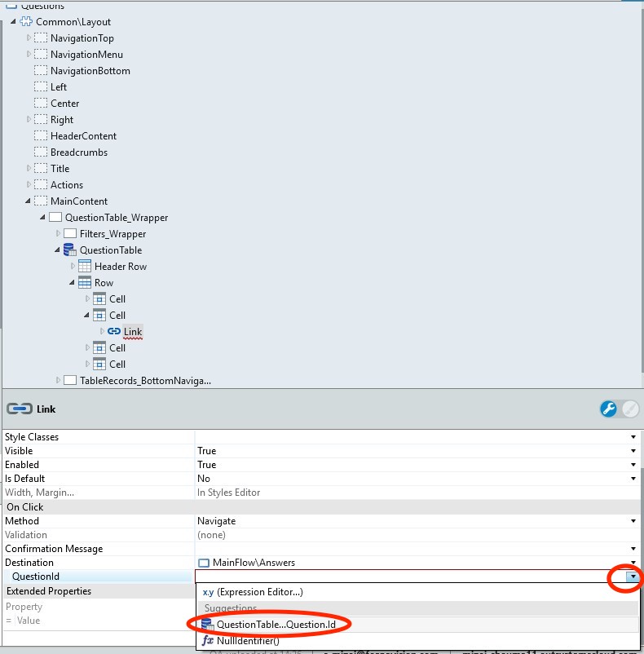Click the QuestionTable database icon in tree
Image resolution: width=644 pixels, height=654 pixels.
click(69, 250)
